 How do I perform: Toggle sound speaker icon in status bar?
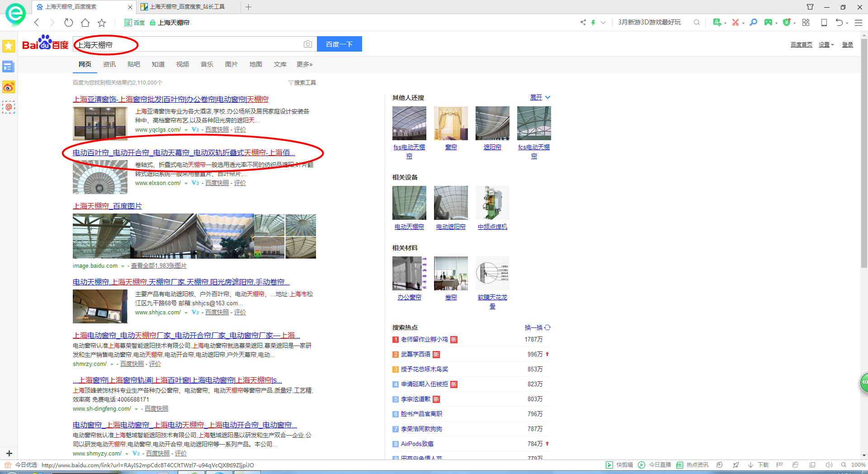coord(829,465)
